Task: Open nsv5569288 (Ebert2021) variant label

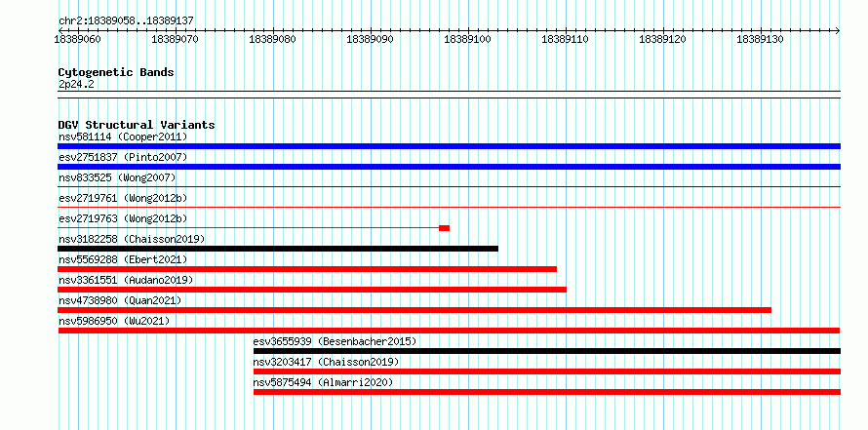Action: click(123, 259)
